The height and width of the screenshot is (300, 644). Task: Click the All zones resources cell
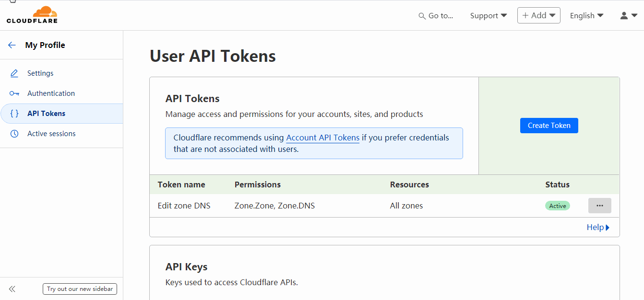point(406,206)
